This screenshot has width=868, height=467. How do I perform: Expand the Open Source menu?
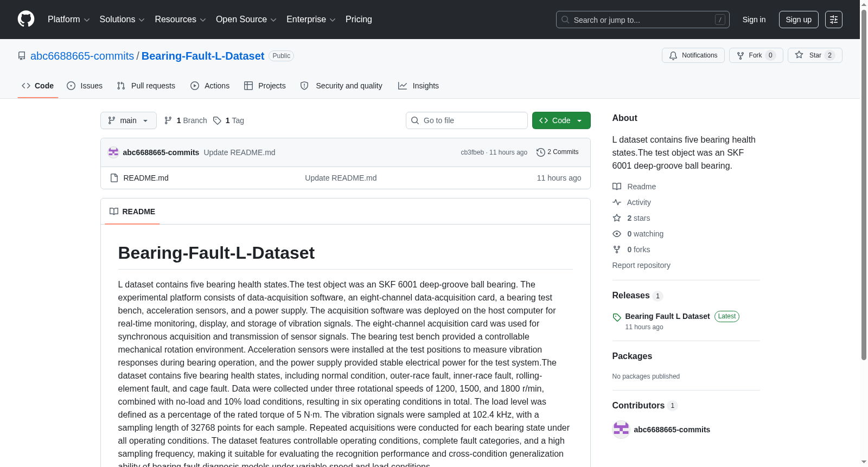tap(246, 20)
